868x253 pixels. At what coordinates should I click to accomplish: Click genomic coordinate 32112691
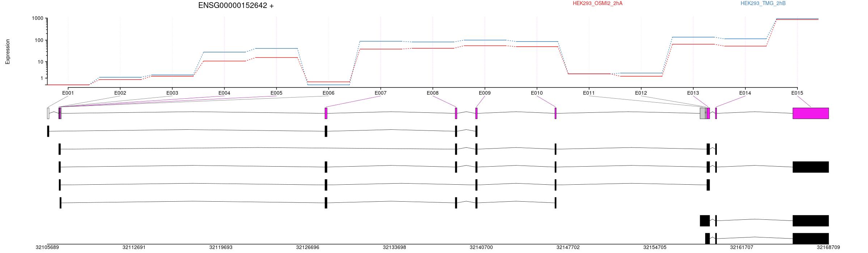coord(134,248)
